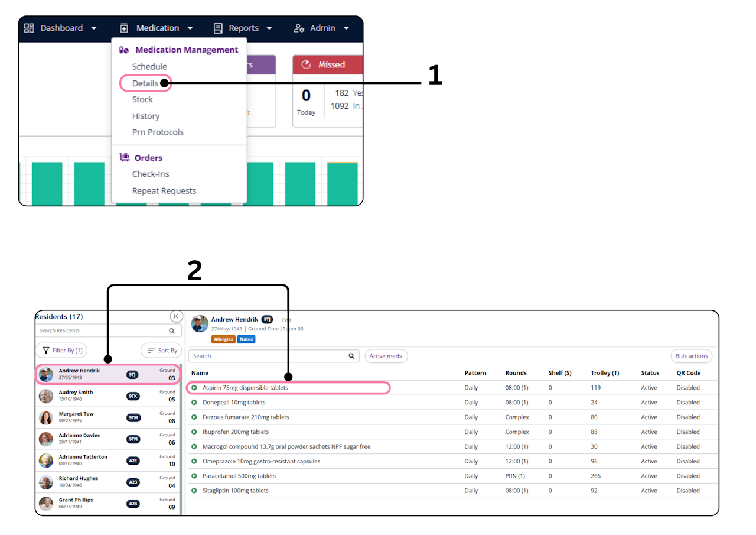Viewport: 756px width, 535px height.
Task: Expand the Dashboard dropdown arrow
Action: click(94, 28)
